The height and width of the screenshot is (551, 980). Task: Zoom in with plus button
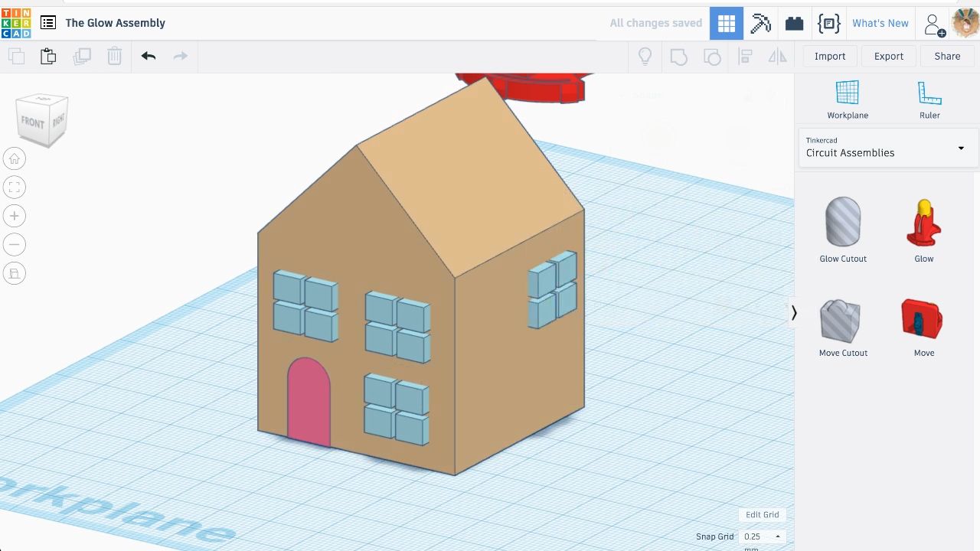[x=15, y=216]
